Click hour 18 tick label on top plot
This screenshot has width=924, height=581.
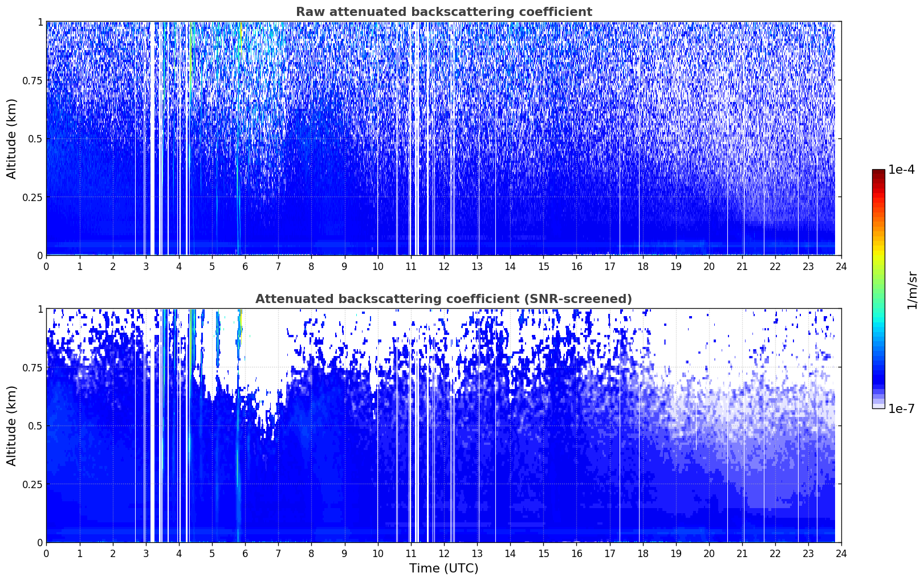642,267
